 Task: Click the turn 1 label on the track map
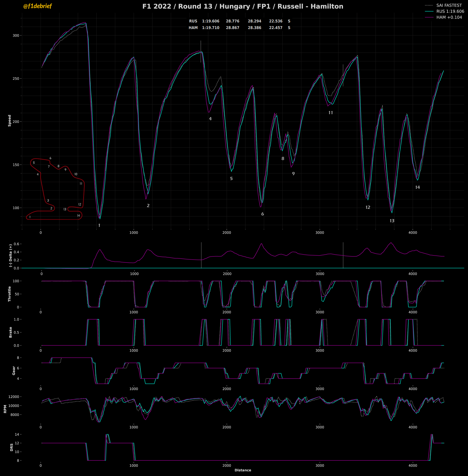[x=30, y=217]
